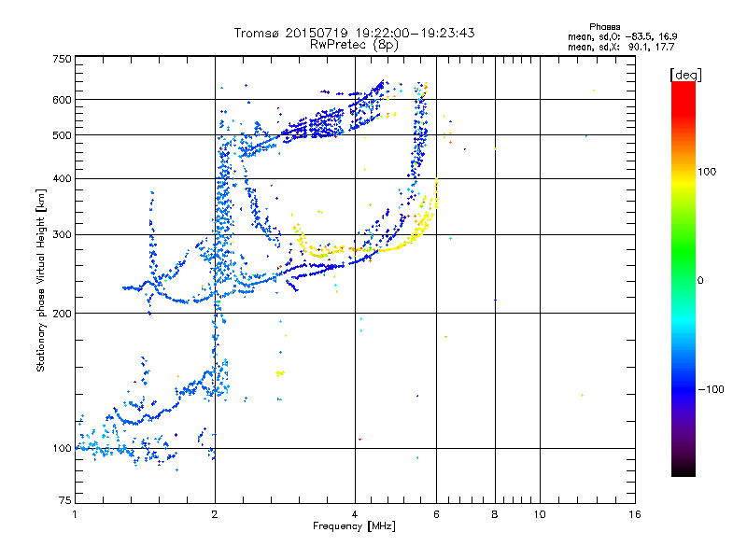Click the x-axis tick label '4'
The height and width of the screenshot is (560, 747).
[355, 514]
